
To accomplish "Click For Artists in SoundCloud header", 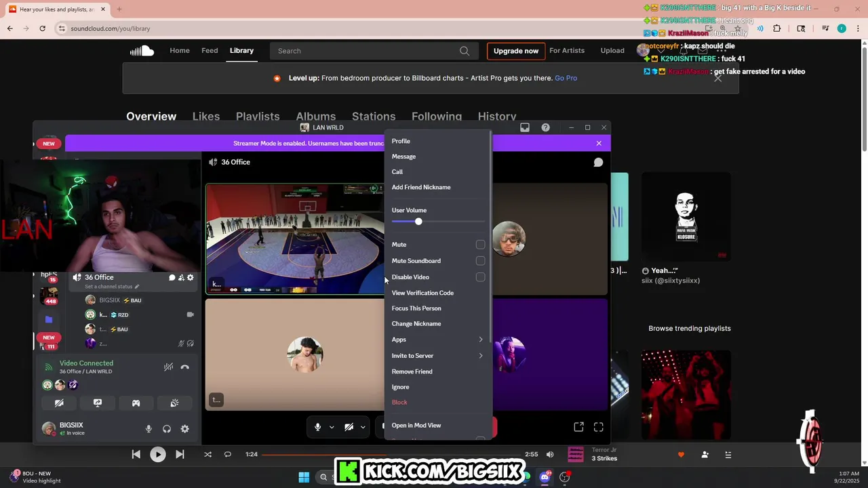I will click(x=567, y=51).
